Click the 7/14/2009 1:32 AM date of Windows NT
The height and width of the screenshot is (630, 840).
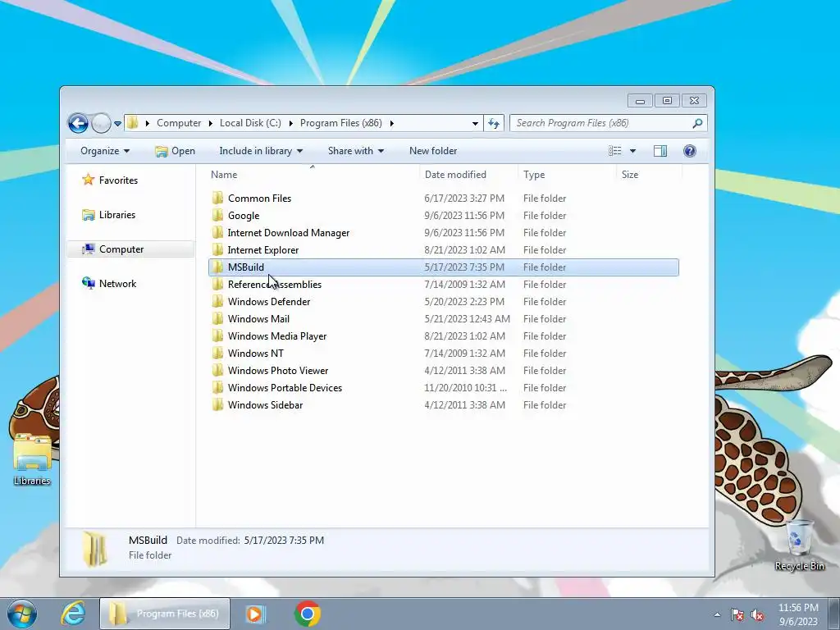coord(464,354)
